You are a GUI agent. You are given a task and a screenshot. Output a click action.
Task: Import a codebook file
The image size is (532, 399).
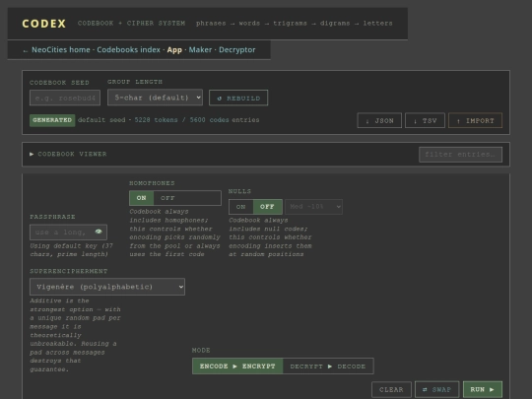click(475, 120)
